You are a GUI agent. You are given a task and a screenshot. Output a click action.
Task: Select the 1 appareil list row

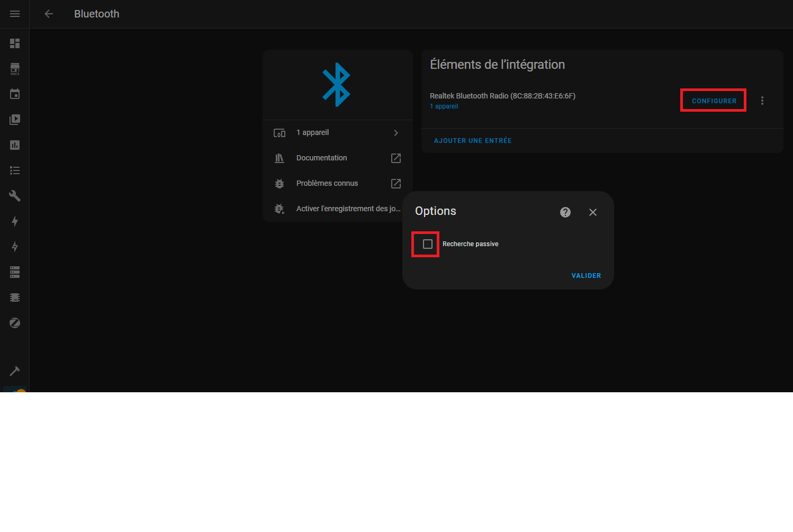[338, 133]
